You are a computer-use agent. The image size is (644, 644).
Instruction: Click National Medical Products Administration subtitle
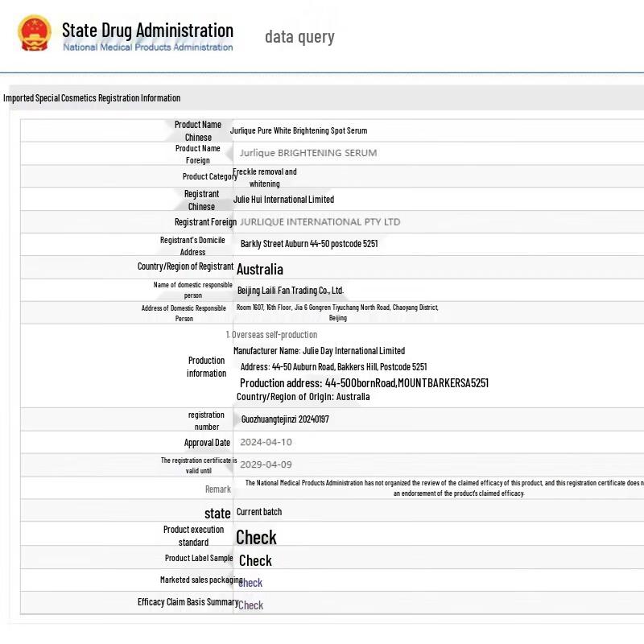tap(148, 47)
